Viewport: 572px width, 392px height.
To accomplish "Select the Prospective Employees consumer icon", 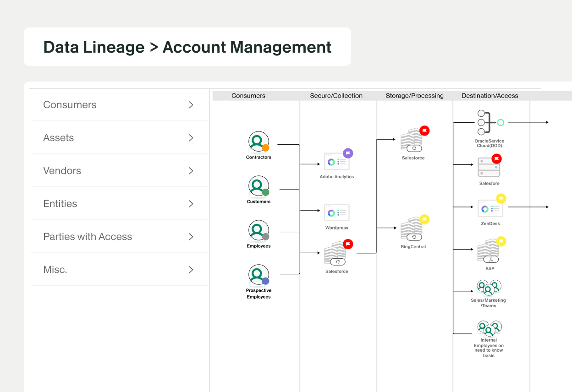I will click(x=258, y=275).
